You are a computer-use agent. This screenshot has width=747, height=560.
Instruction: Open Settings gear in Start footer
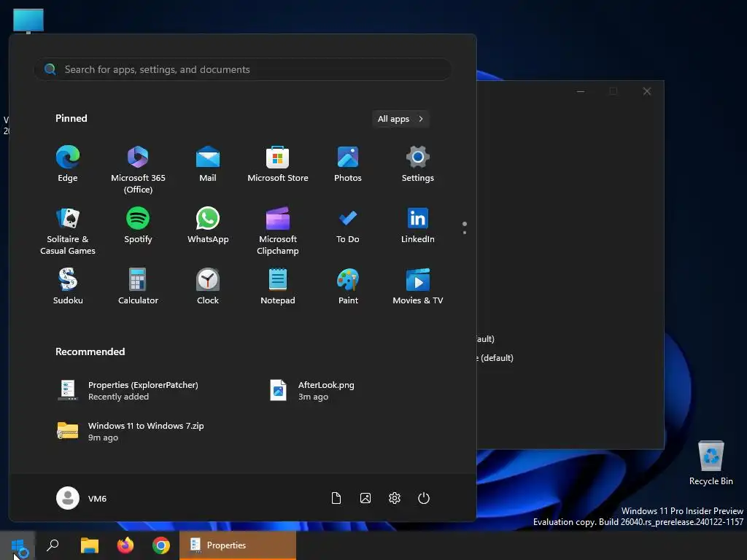pos(395,498)
